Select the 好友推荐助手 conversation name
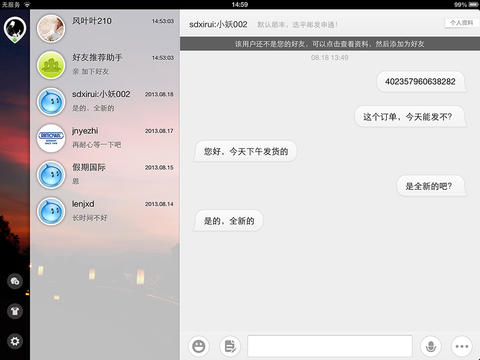The height and width of the screenshot is (360, 480). click(97, 57)
